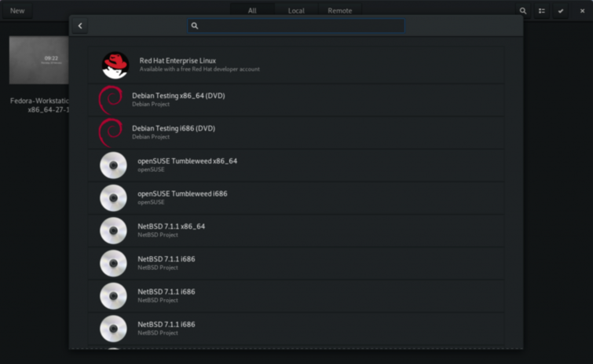Click the Red Hat logo icon

click(115, 65)
